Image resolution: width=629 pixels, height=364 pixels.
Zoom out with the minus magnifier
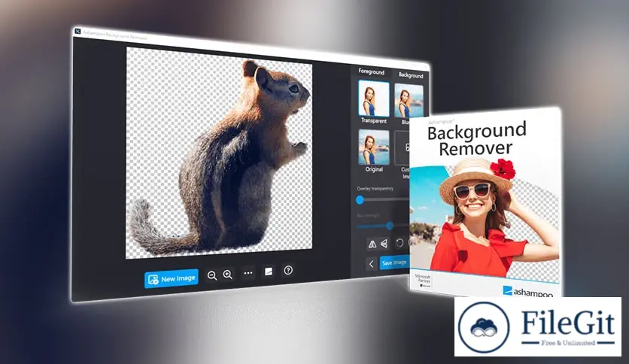click(x=212, y=275)
